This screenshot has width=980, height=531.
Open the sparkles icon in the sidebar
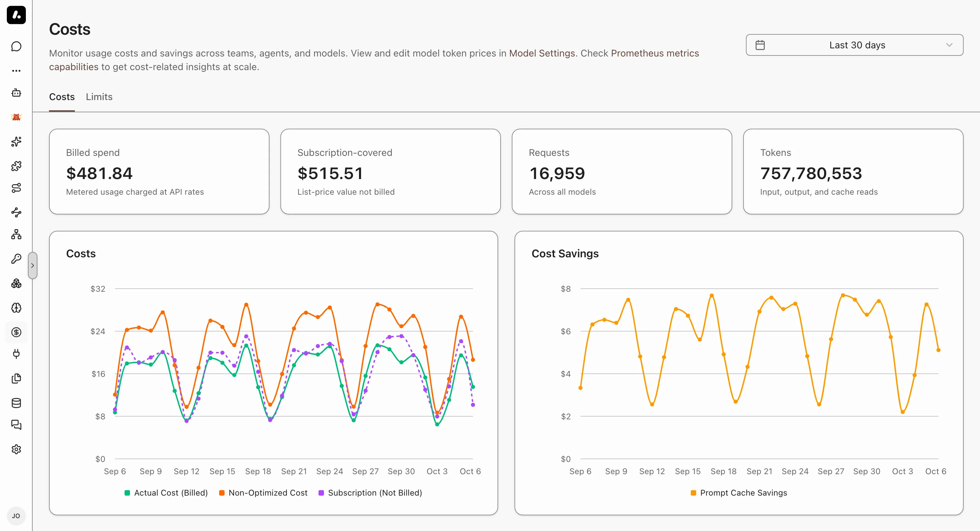[x=16, y=141]
